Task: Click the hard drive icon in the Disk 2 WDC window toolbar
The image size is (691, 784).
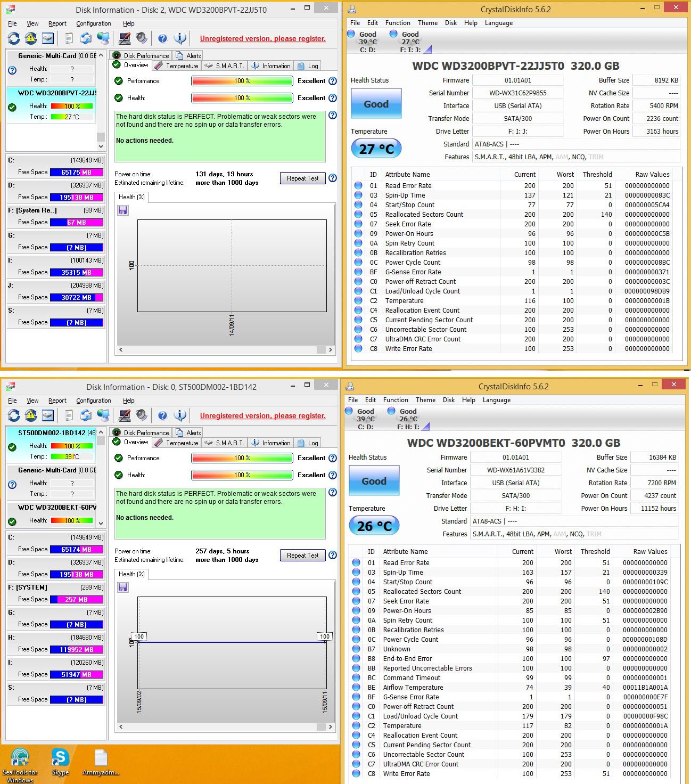Action: point(48,38)
